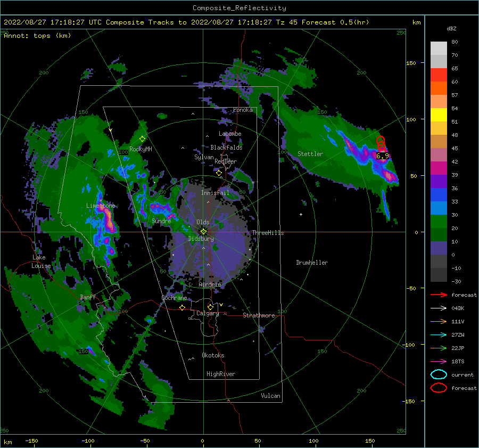
Task: Click the -150 tick on bottom axis
Action: pyautogui.click(x=31, y=441)
